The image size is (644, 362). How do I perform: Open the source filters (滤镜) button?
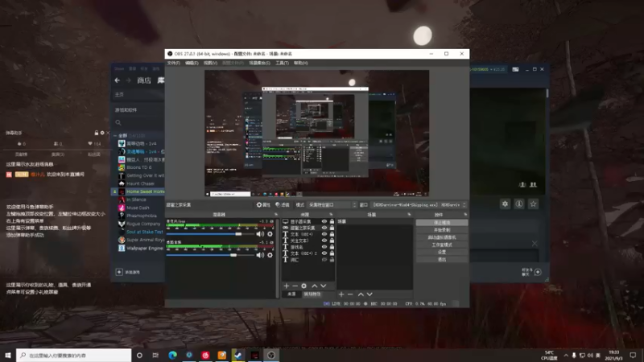pyautogui.click(x=283, y=204)
